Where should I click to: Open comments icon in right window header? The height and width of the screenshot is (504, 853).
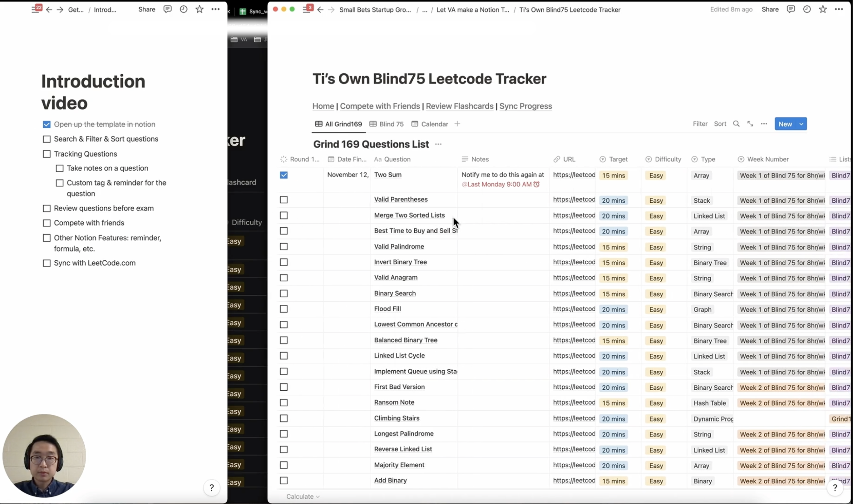[x=791, y=9]
